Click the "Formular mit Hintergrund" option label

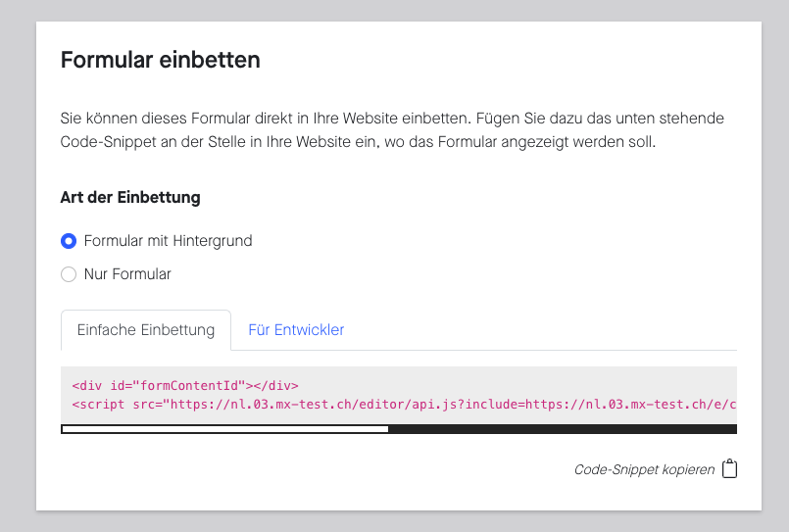point(168,241)
